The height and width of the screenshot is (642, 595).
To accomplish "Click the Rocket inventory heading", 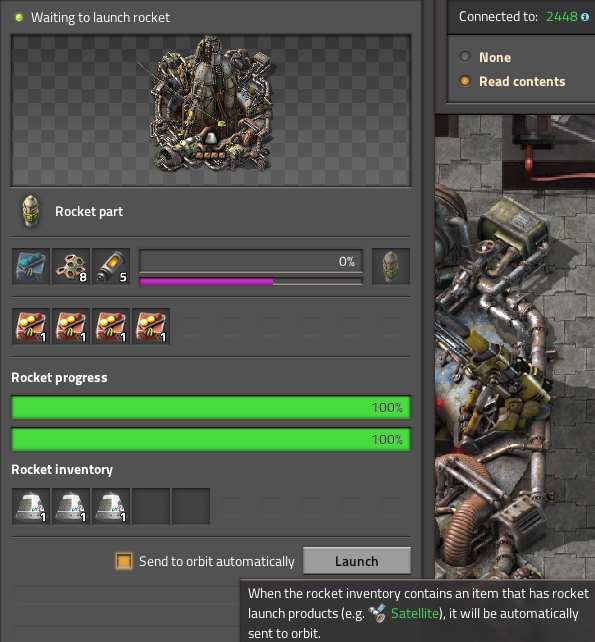I will pos(62,469).
